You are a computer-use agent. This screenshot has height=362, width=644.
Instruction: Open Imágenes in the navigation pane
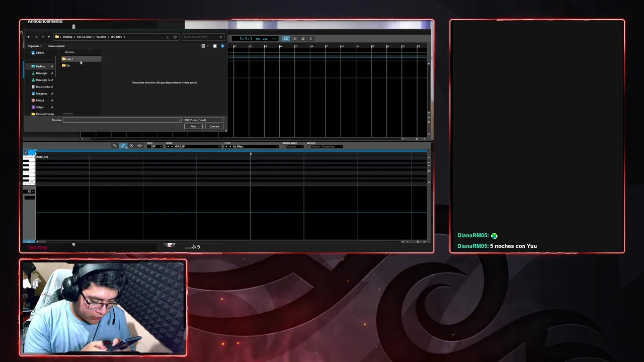[41, 94]
